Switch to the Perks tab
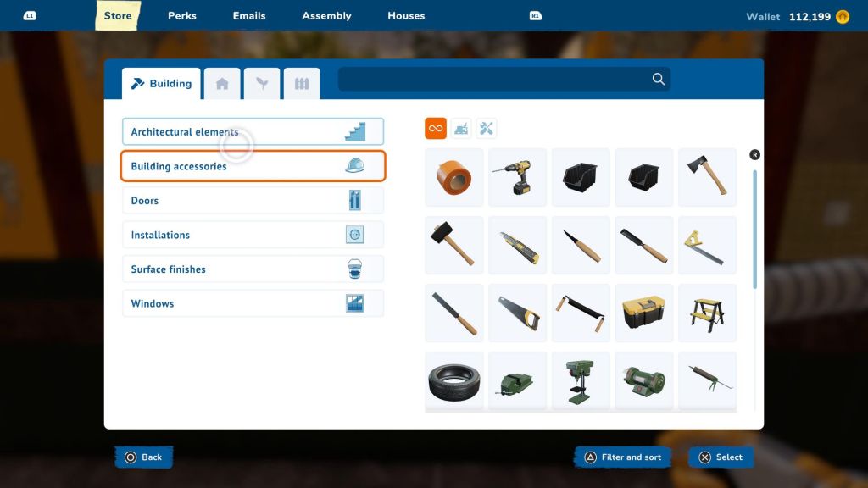This screenshot has width=868, height=488. pyautogui.click(x=182, y=16)
